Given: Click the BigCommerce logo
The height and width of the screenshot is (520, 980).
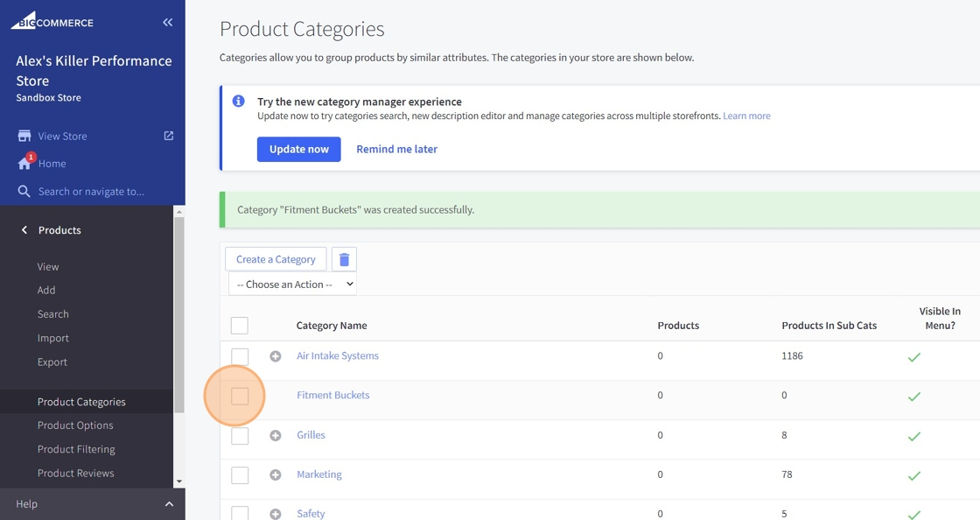Looking at the screenshot, I should click(52, 21).
